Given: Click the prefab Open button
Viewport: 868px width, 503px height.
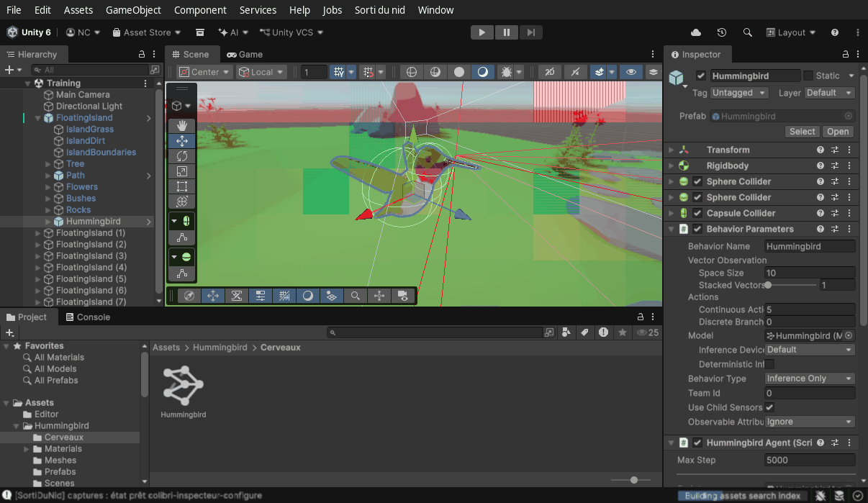Looking at the screenshot, I should point(838,132).
